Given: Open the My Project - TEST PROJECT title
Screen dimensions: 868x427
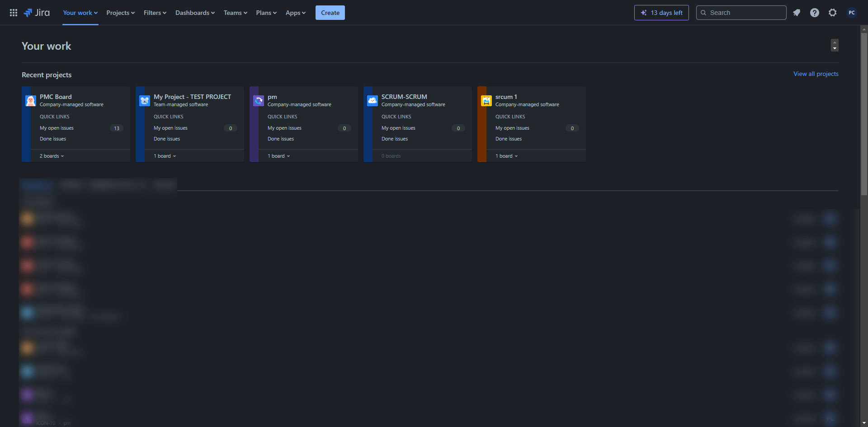Looking at the screenshot, I should pos(192,97).
